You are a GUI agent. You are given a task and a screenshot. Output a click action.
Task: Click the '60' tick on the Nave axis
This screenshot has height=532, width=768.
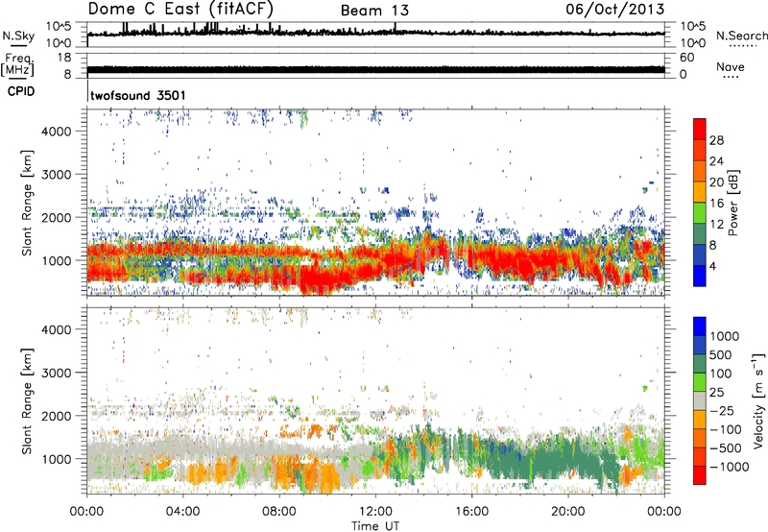pyautogui.click(x=686, y=58)
